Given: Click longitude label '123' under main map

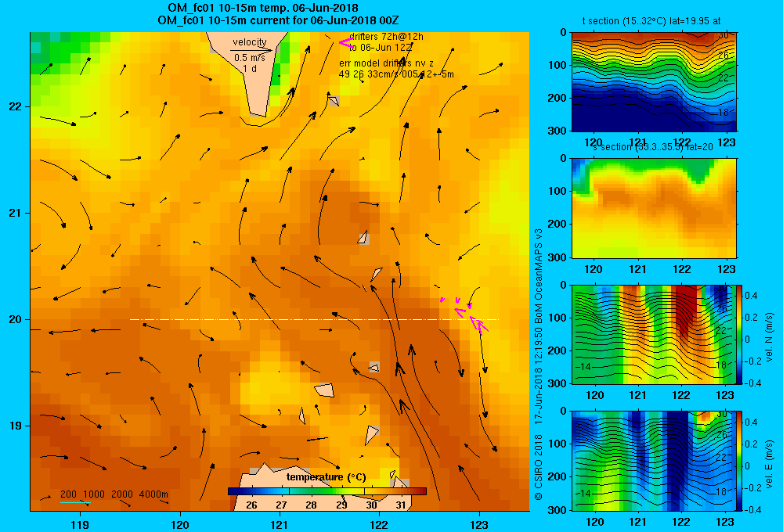Looking at the screenshot, I should point(479,524).
